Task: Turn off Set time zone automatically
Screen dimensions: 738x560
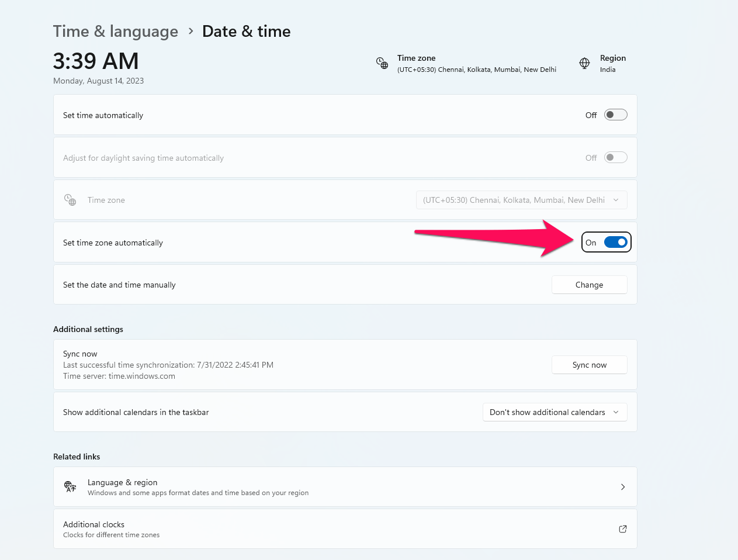Action: (615, 243)
